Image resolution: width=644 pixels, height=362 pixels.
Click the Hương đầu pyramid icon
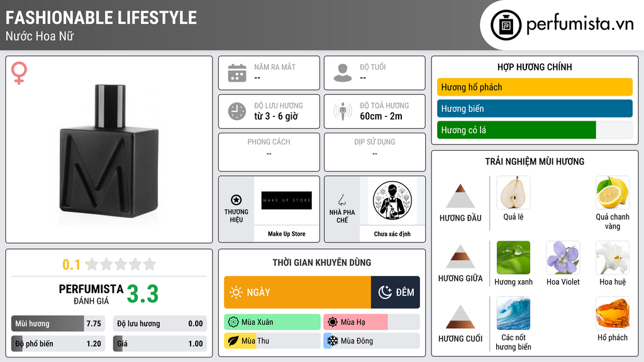pyautogui.click(x=460, y=196)
